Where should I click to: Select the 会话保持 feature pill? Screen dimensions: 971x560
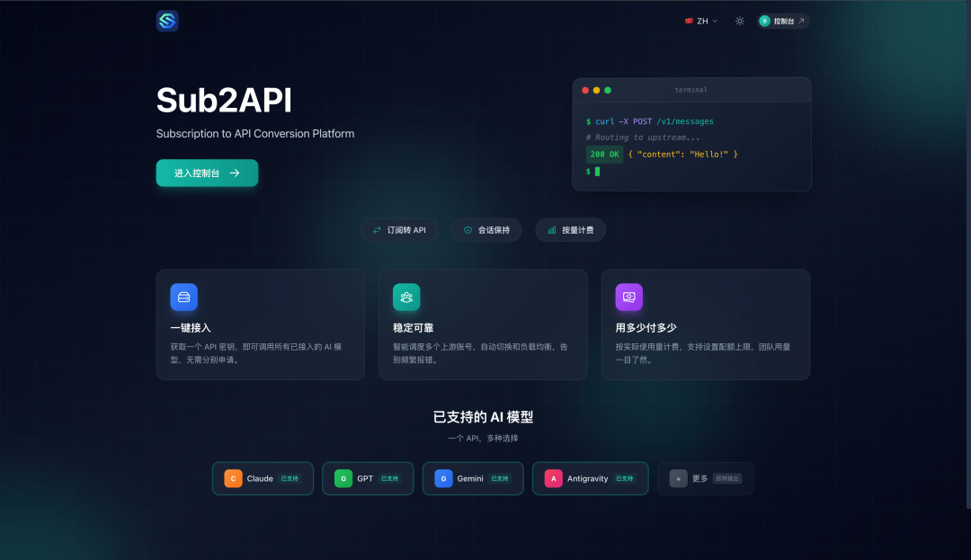(486, 230)
